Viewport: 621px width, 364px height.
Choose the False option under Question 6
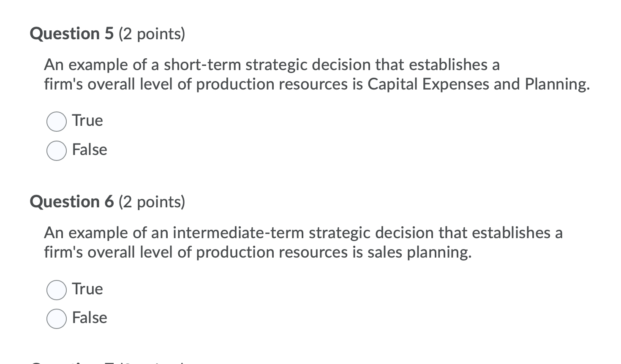[x=56, y=319]
